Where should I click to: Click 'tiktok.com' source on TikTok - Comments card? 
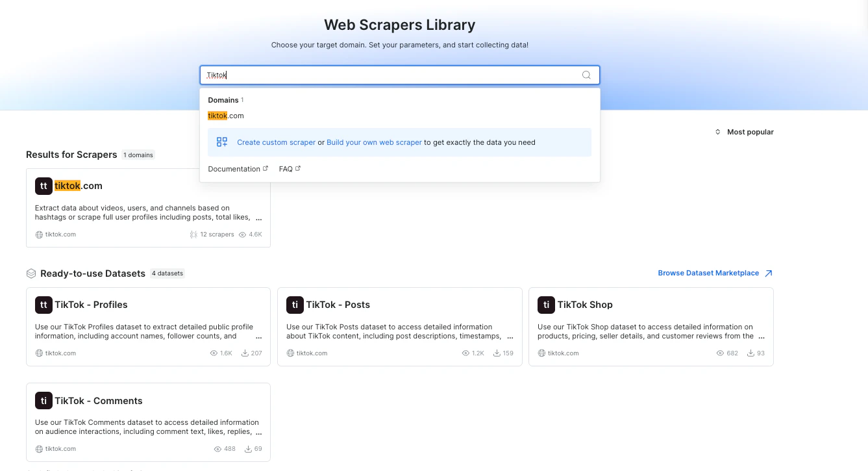click(x=60, y=449)
